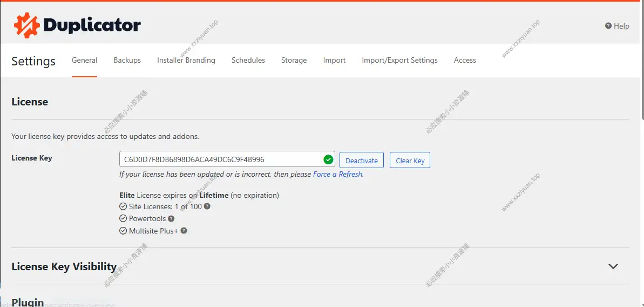Click the Powertools circled check icon
Viewport: 644px width, 307px height.
pos(123,219)
